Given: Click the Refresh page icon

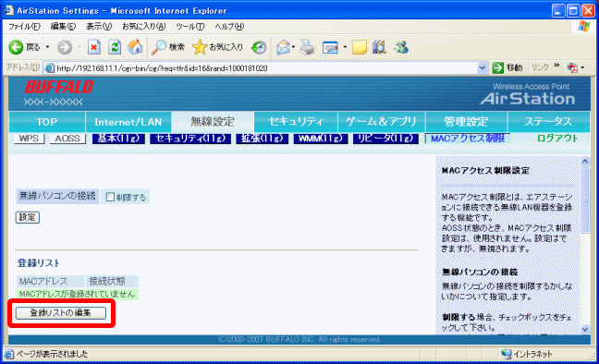Looking at the screenshot, I should [115, 47].
